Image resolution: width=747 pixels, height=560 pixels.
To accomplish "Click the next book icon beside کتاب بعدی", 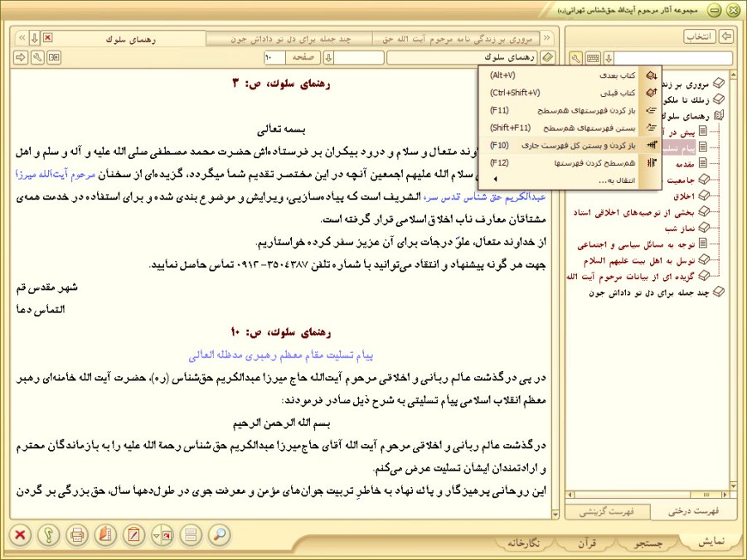I will 652,75.
